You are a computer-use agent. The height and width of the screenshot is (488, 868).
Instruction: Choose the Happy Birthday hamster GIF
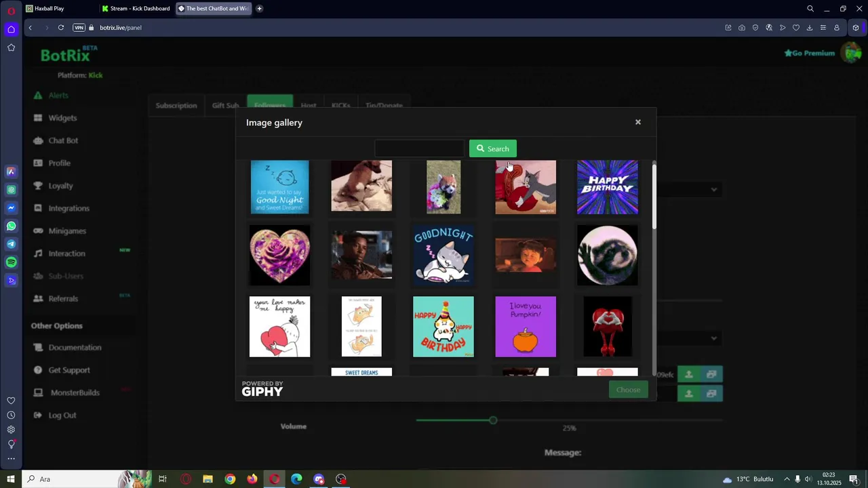point(443,327)
